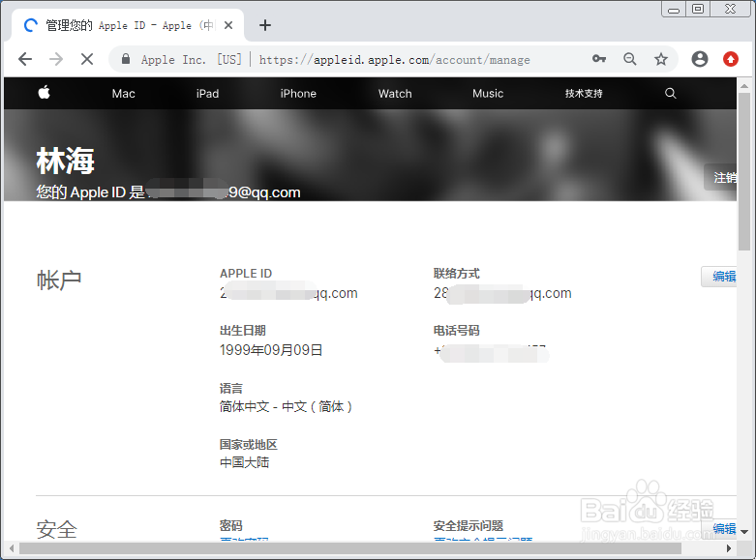Click the 帐户 section heading
Image resolution: width=756 pixels, height=560 pixels.
point(59,280)
